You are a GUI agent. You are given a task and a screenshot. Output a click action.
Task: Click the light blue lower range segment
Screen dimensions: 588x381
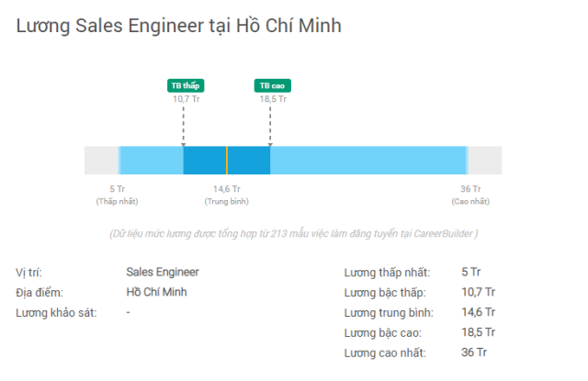coord(152,160)
